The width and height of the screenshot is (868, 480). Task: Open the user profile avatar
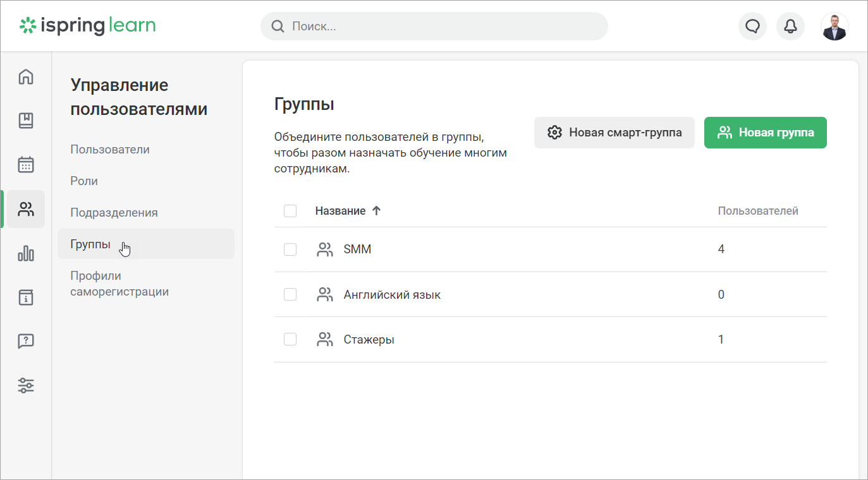pos(834,27)
